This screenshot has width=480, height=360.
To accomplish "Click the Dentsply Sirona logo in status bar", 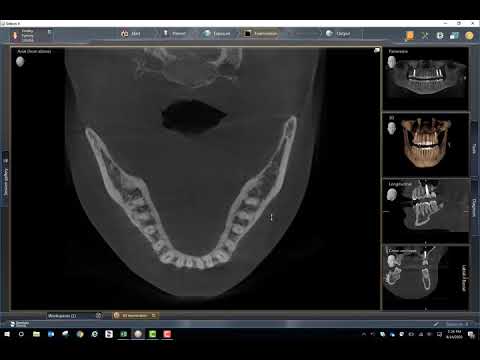I will (19, 324).
